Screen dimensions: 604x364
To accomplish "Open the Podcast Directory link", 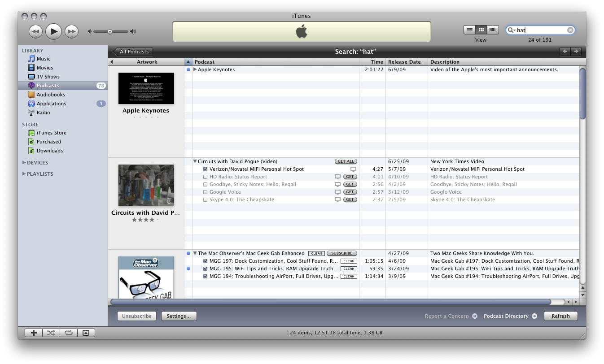I will click(x=510, y=316).
